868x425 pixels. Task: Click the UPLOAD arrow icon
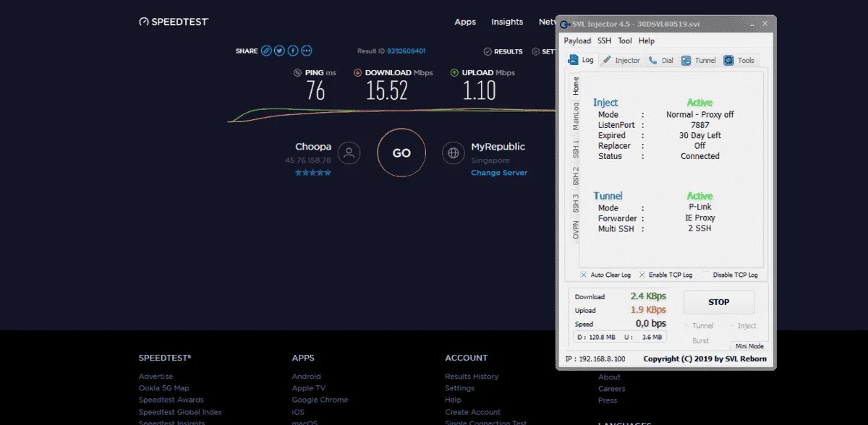coord(454,72)
